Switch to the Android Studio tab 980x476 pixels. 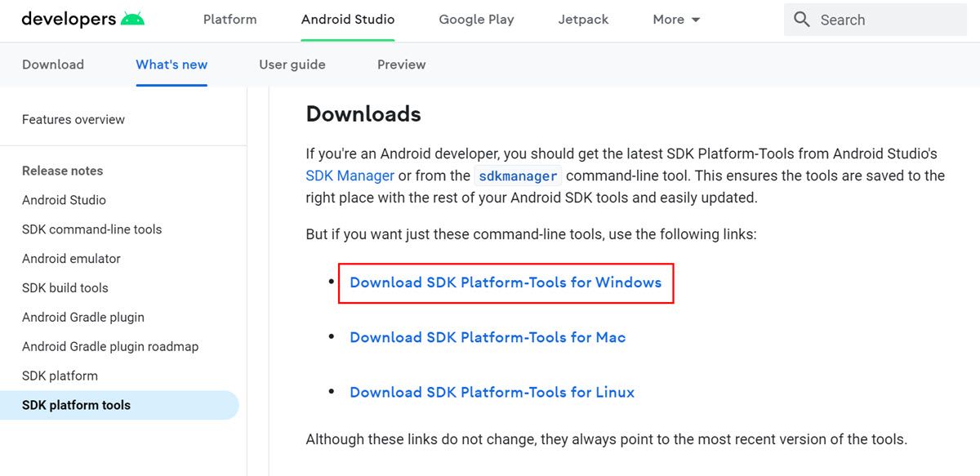click(347, 20)
